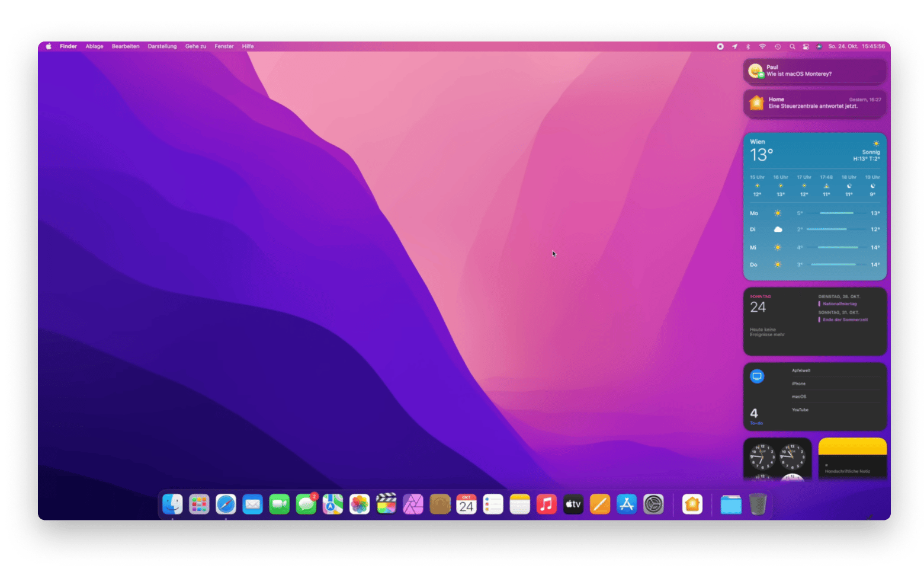Open the blue folder stack in Dock
Screen dimensions: 924x575
point(731,504)
